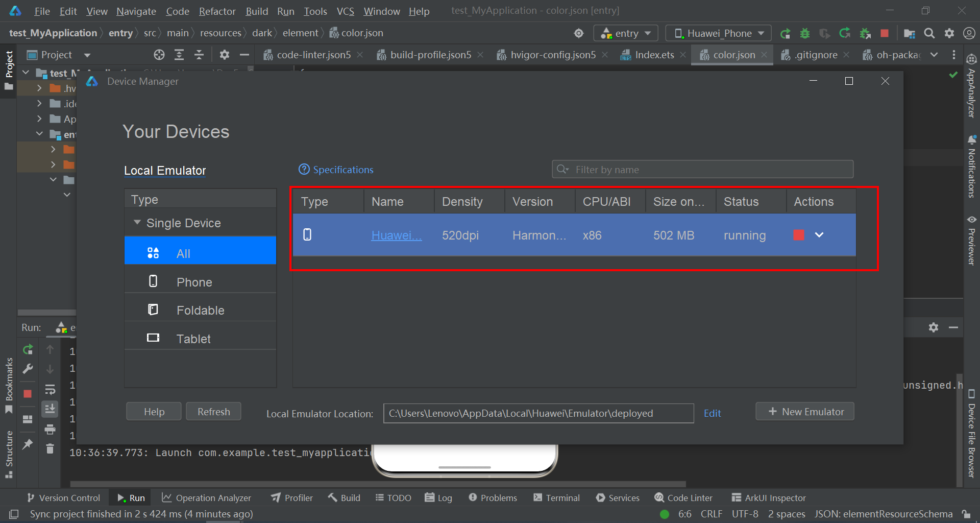980x523 pixels.
Task: Open the File menu
Action: (x=42, y=11)
